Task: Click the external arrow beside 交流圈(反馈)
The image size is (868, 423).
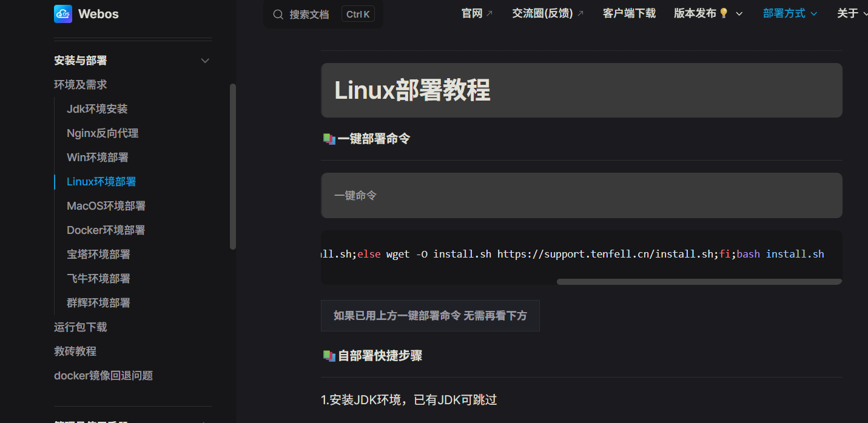Action: pos(580,13)
